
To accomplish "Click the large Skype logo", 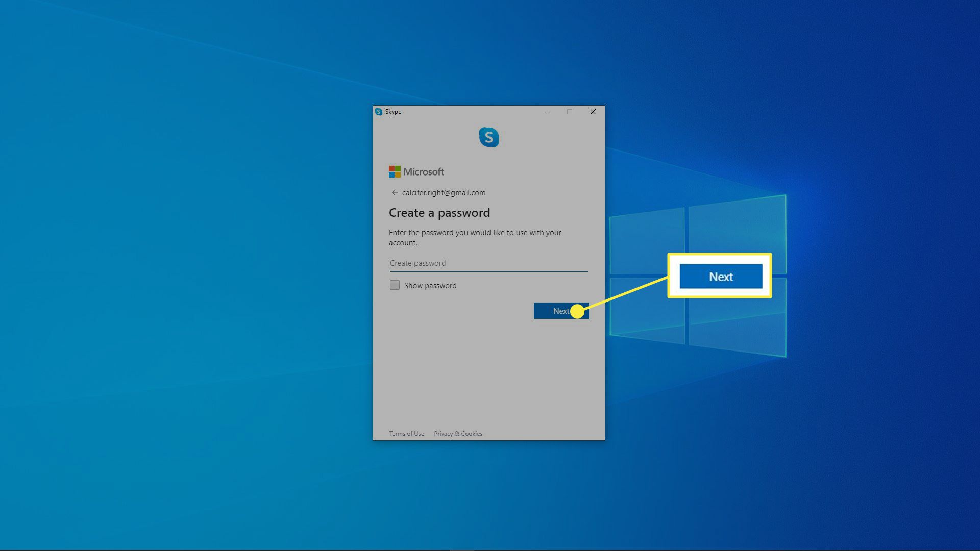I will (488, 137).
